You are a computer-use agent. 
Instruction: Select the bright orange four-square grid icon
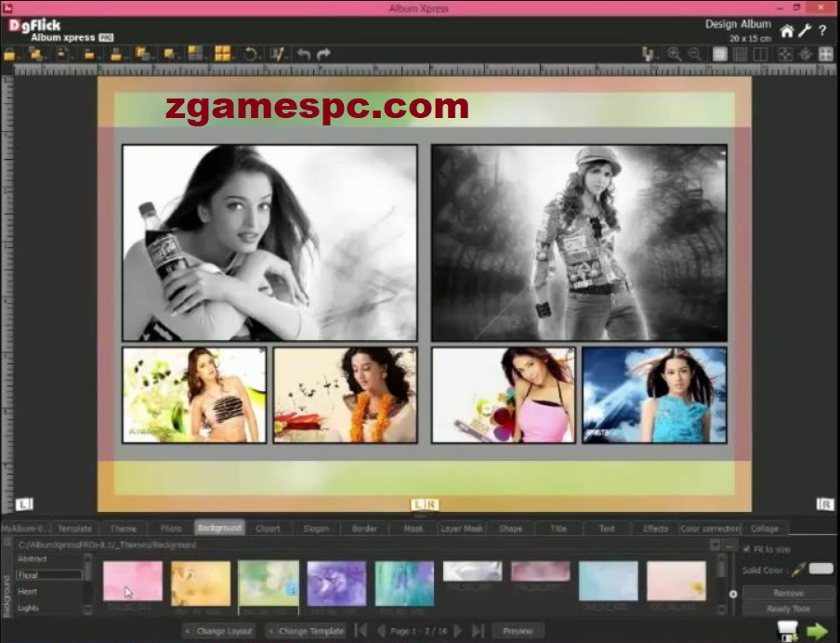pos(222,54)
